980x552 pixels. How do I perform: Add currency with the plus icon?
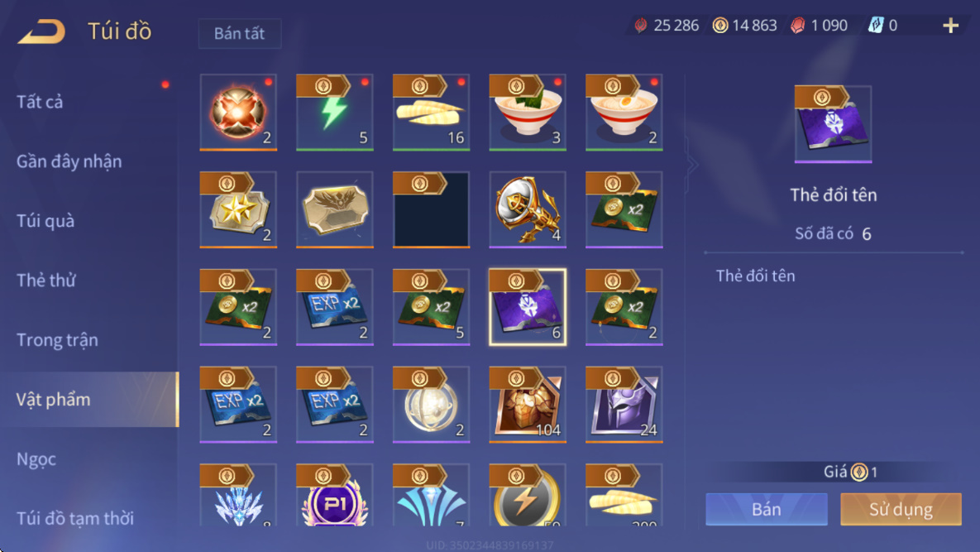coord(950,26)
